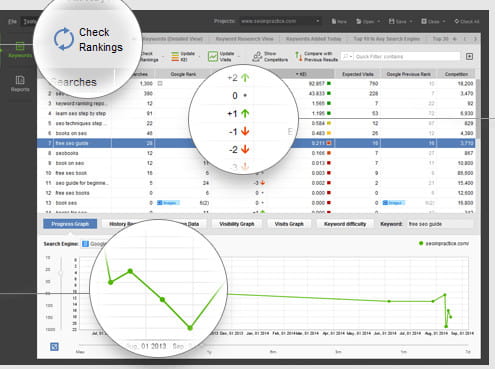Expand the arrow beside Open

(379, 21)
